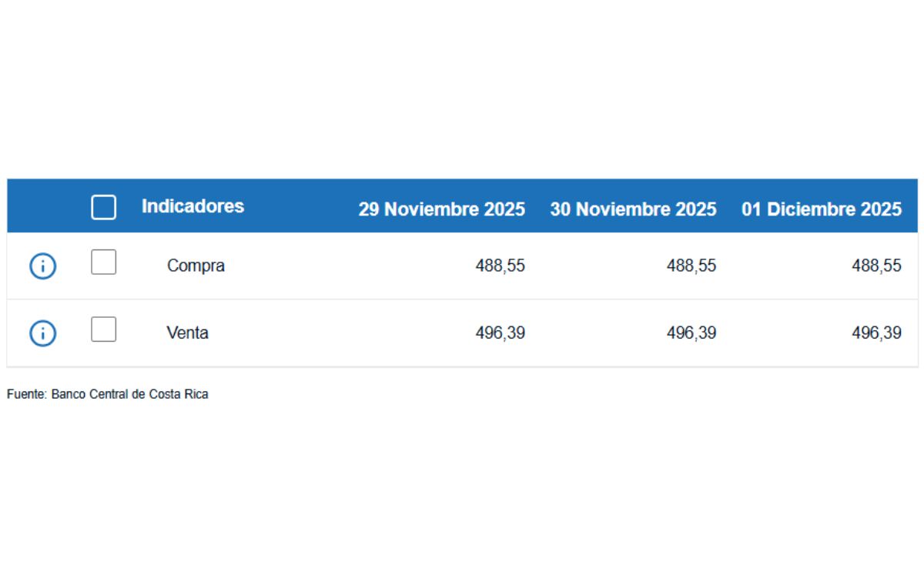Click the info icon beside Venta
This screenshot has height=575, width=924.
pos(42,333)
